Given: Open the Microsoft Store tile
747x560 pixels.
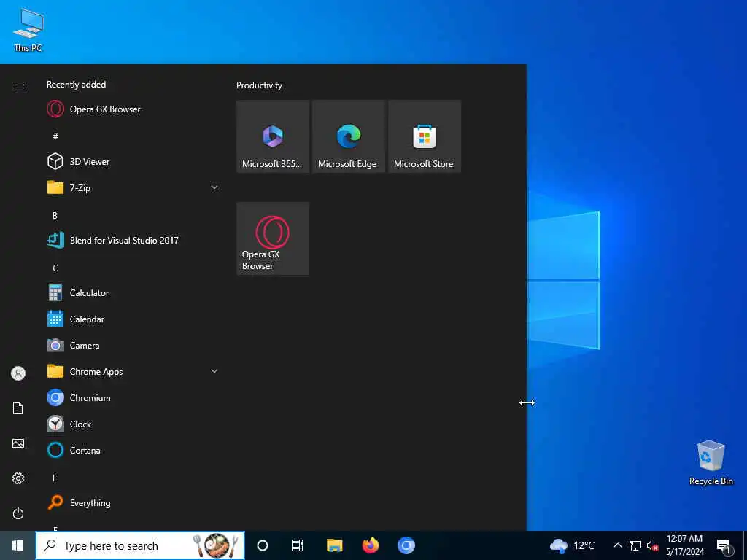Looking at the screenshot, I should (x=425, y=136).
